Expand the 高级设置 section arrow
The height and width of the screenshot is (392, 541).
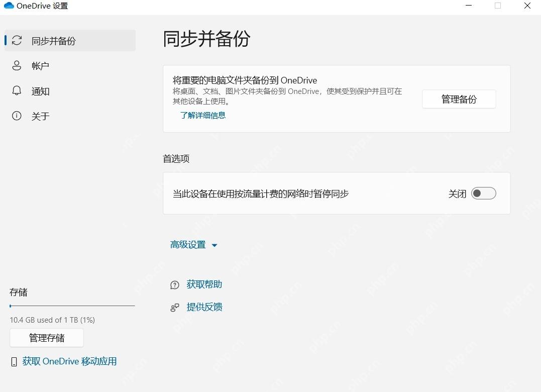[x=214, y=245]
